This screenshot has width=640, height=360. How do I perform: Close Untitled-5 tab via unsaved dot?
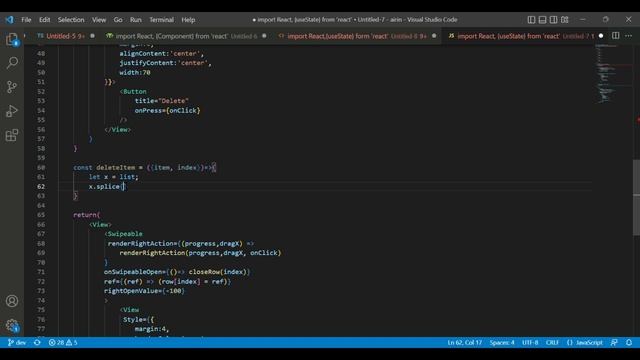coord(92,36)
